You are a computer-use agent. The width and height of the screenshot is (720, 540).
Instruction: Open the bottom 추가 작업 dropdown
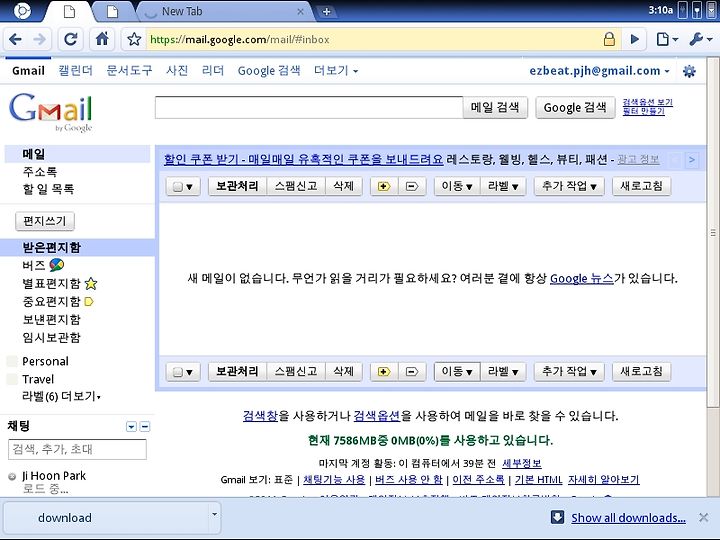pos(569,371)
